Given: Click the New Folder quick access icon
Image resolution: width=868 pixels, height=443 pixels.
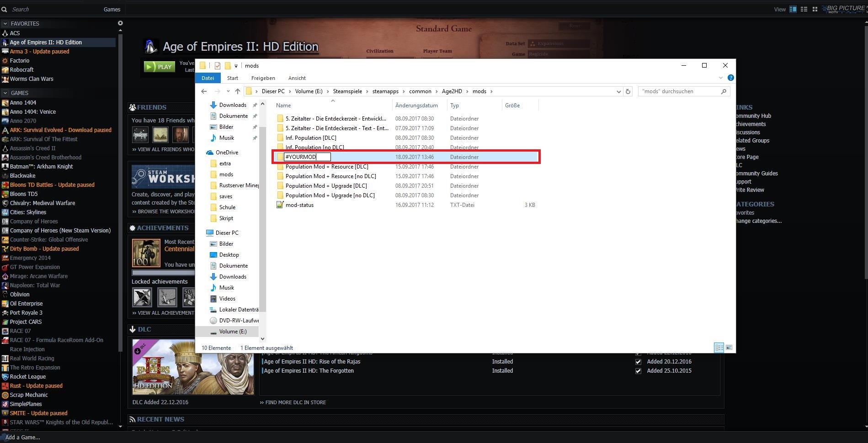Looking at the screenshot, I should [228, 66].
